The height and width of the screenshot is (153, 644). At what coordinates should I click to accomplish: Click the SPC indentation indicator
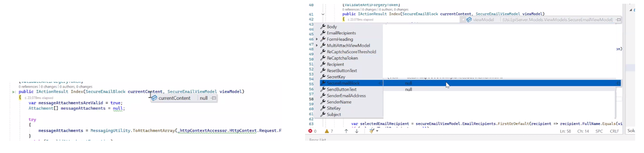(x=599, y=131)
